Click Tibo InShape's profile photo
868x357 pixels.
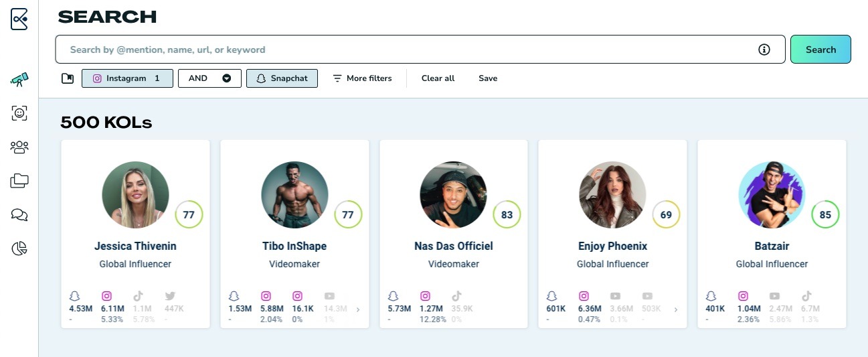click(294, 194)
